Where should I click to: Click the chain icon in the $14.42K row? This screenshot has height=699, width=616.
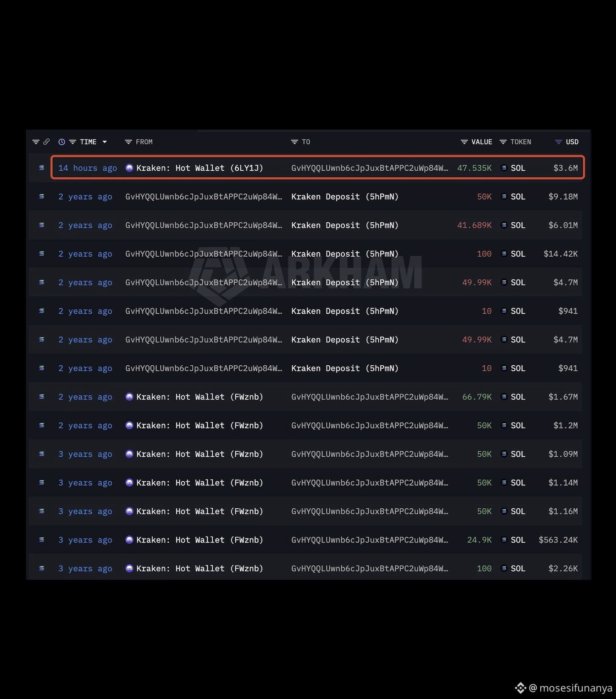(42, 253)
